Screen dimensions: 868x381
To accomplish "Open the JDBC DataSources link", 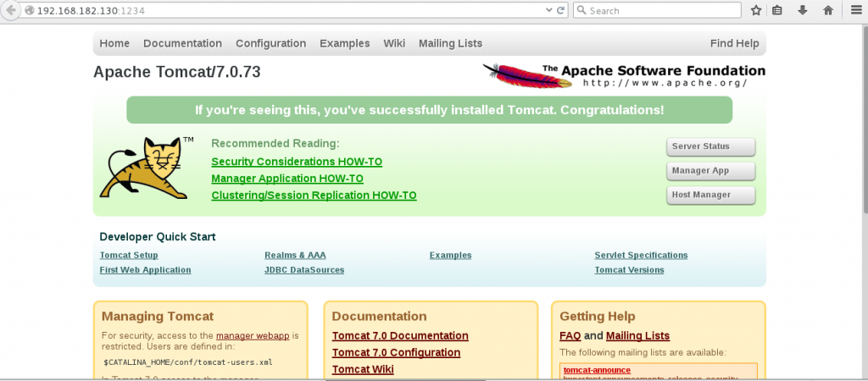I will click(x=304, y=270).
